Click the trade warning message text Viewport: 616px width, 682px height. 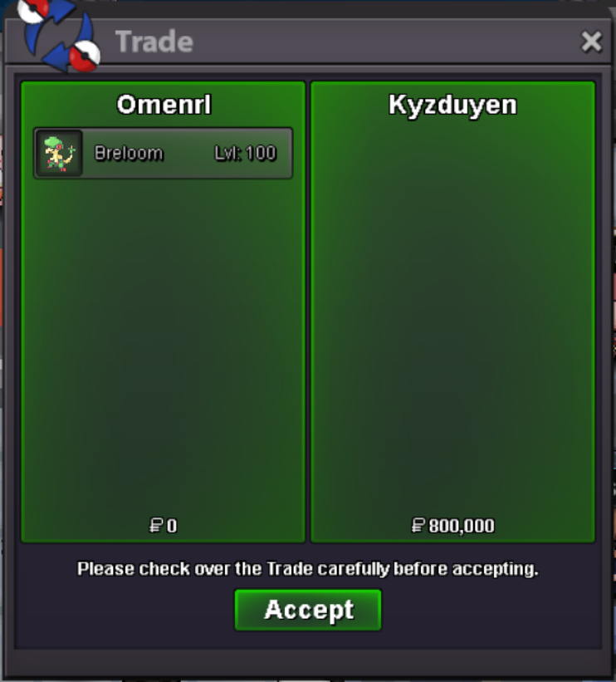pyautogui.click(x=308, y=569)
